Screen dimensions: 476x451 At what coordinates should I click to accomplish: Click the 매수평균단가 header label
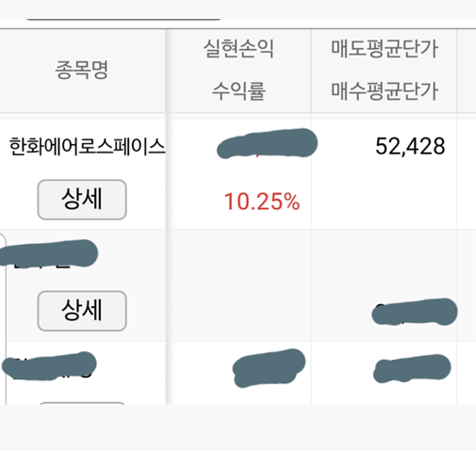(x=385, y=91)
